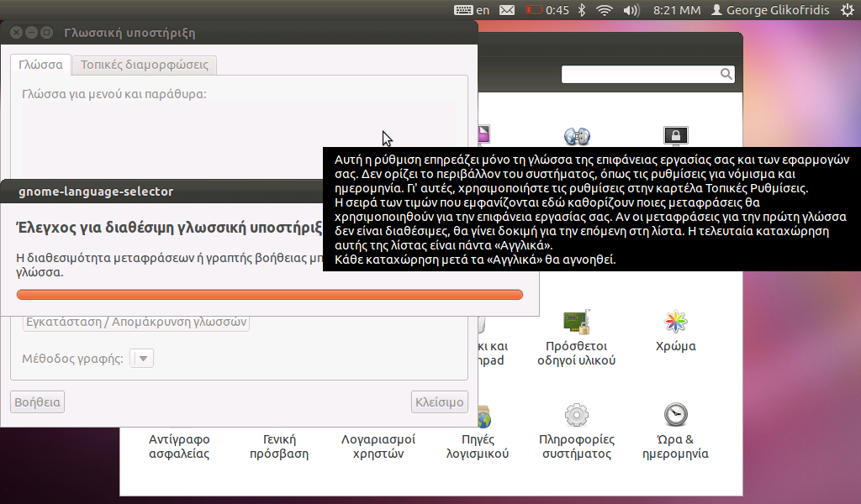Open the network globe settings icon

(577, 135)
